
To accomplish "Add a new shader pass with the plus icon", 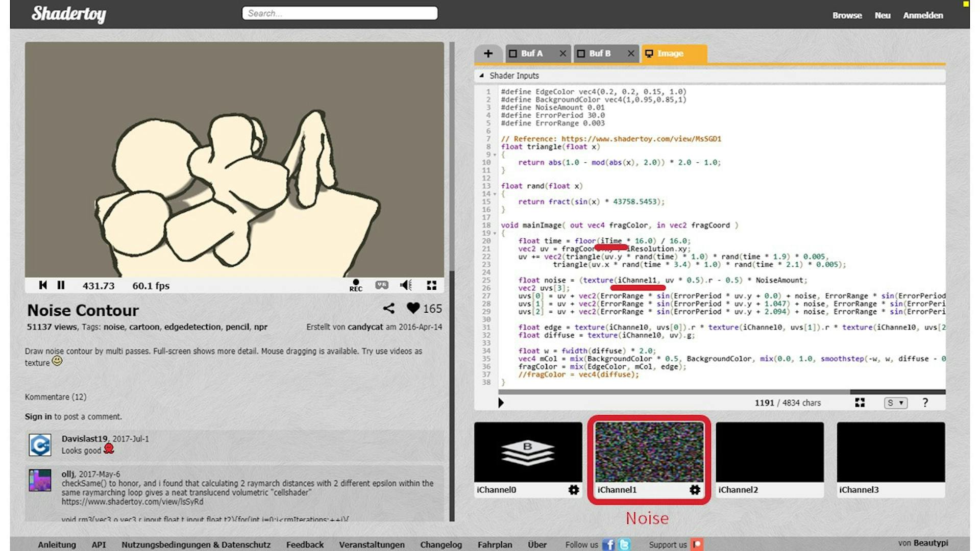I will tap(488, 53).
